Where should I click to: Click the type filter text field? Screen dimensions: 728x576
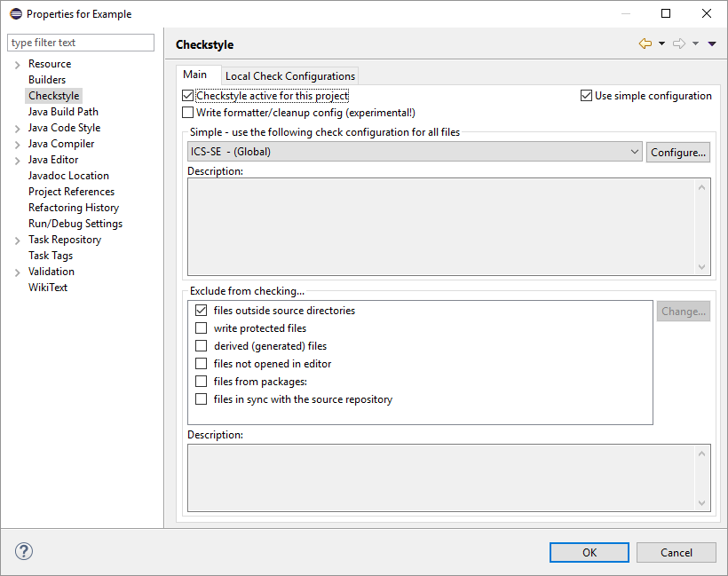tap(81, 43)
